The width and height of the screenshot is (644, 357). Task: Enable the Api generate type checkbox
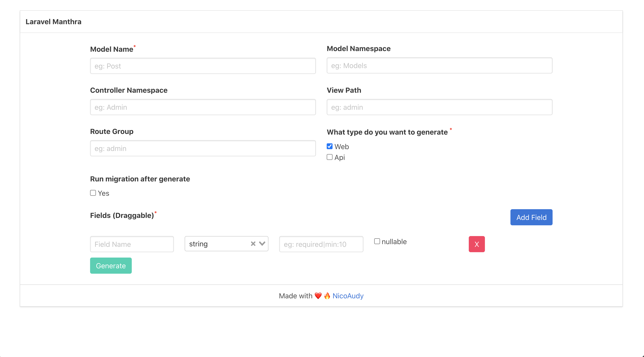click(329, 157)
